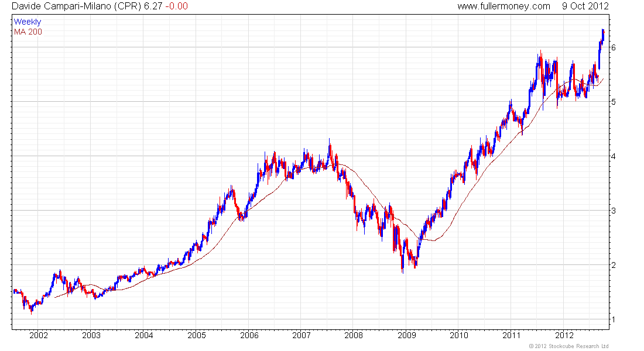Click the price level 6 on y-axis

pyautogui.click(x=614, y=47)
